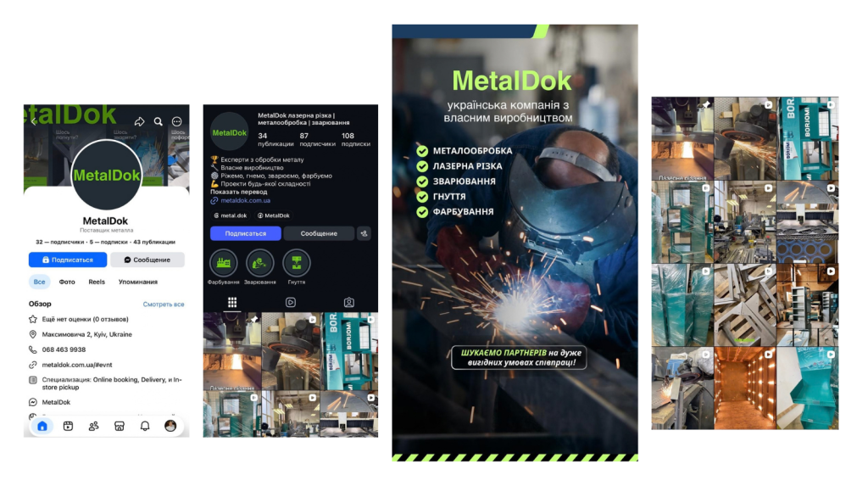Open the Borjomi stand reel in profile
Image resolution: width=868 pixels, height=486 pixels.
click(x=349, y=351)
